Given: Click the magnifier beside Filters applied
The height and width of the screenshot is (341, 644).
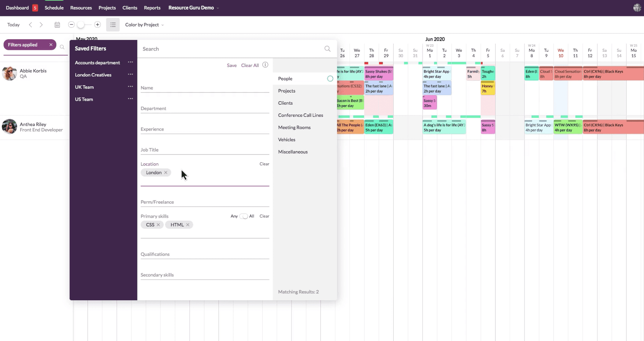Looking at the screenshot, I should click(62, 47).
